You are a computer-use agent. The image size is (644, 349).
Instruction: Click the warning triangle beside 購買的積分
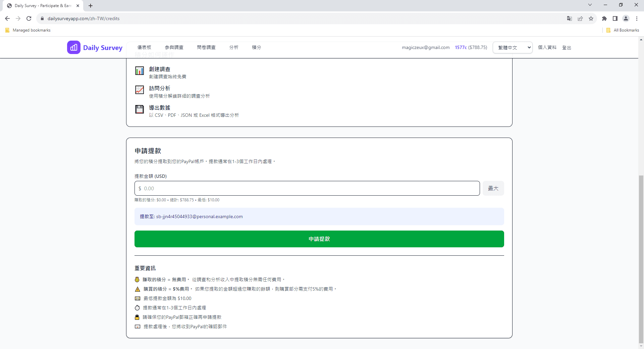point(138,289)
